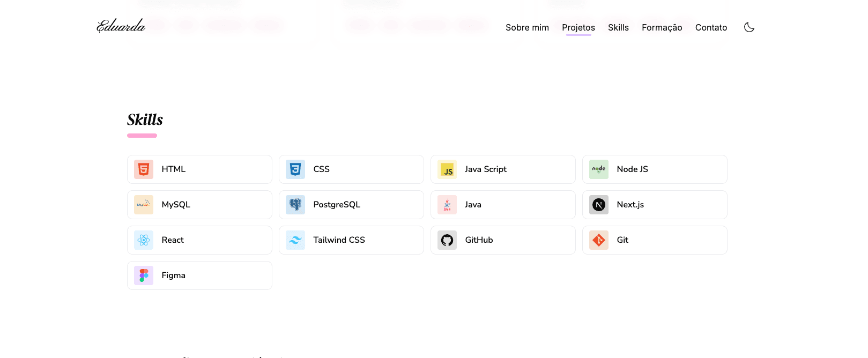
Task: Click the Next.js label text
Action: [x=630, y=205]
